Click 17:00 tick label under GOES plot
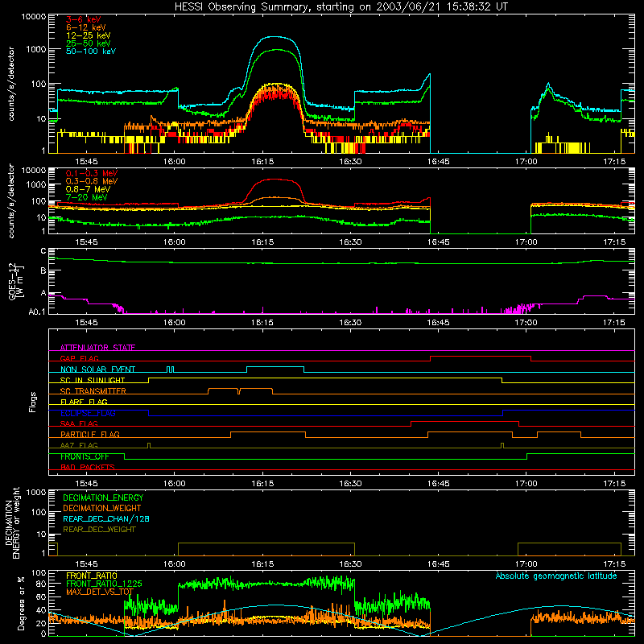644x644 pixels. tap(526, 323)
